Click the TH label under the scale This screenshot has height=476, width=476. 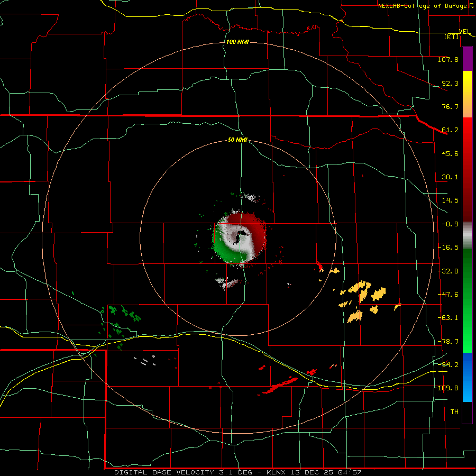(x=454, y=412)
